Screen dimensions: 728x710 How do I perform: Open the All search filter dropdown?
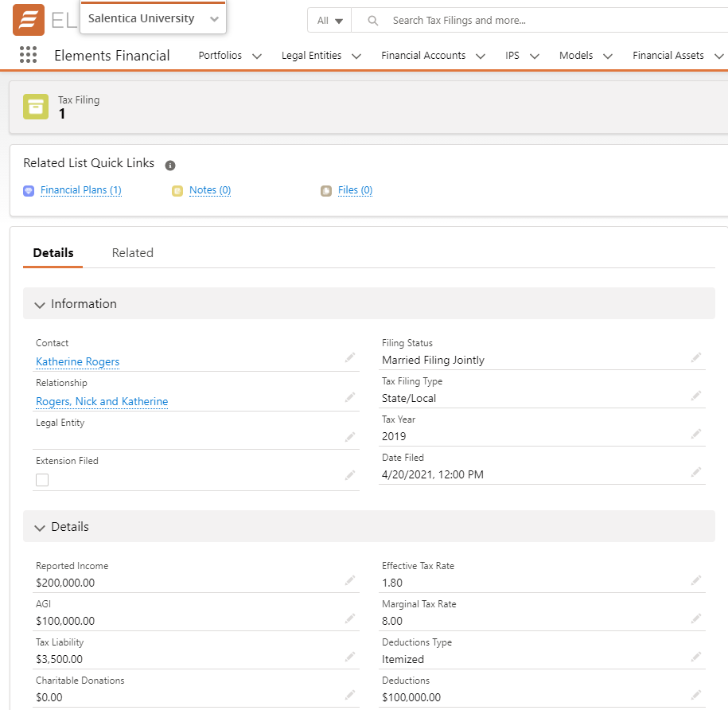[x=329, y=21]
